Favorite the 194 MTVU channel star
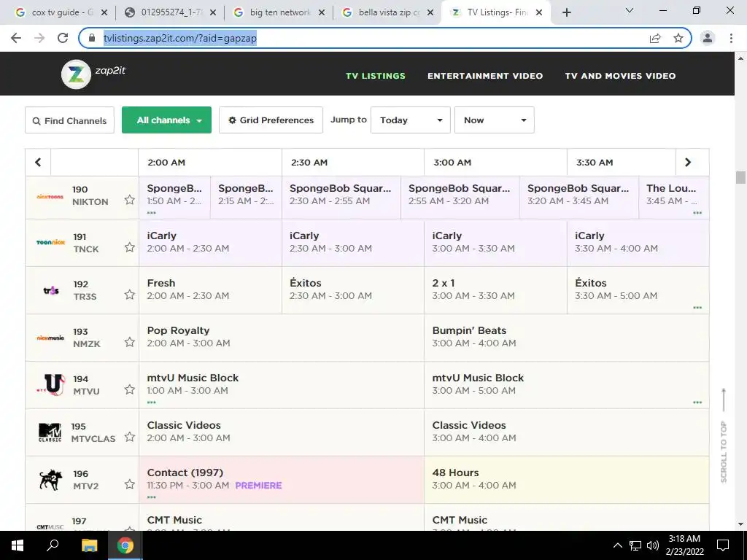Screen dimensions: 747x560 [x=130, y=389]
